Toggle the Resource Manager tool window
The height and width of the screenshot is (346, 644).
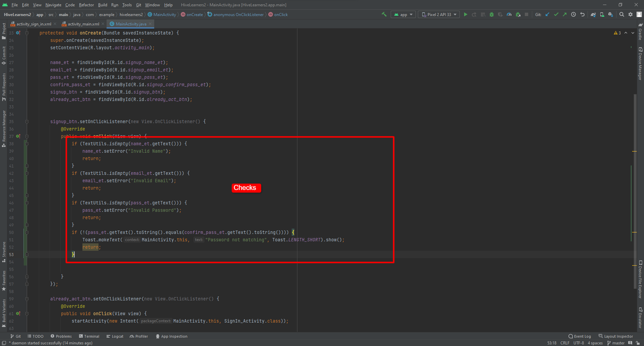pos(4,128)
